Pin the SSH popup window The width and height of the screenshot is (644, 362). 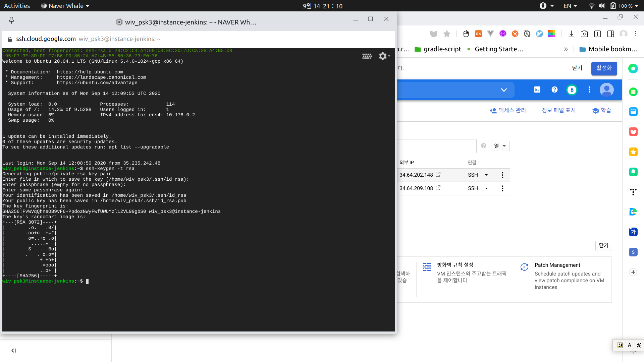[x=11, y=20]
